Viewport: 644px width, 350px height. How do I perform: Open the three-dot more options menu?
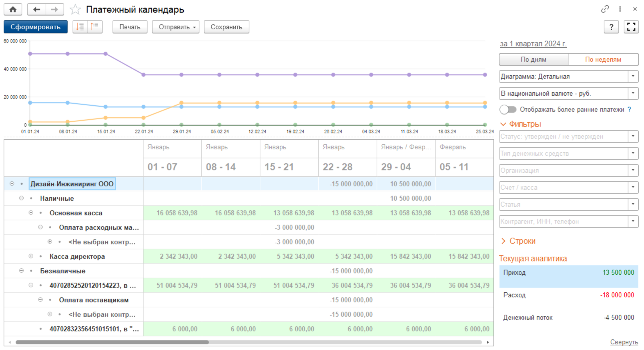[x=620, y=9]
